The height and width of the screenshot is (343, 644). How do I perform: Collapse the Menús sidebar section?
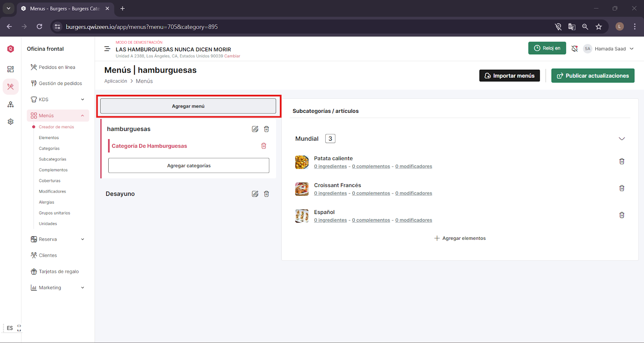coord(83,116)
